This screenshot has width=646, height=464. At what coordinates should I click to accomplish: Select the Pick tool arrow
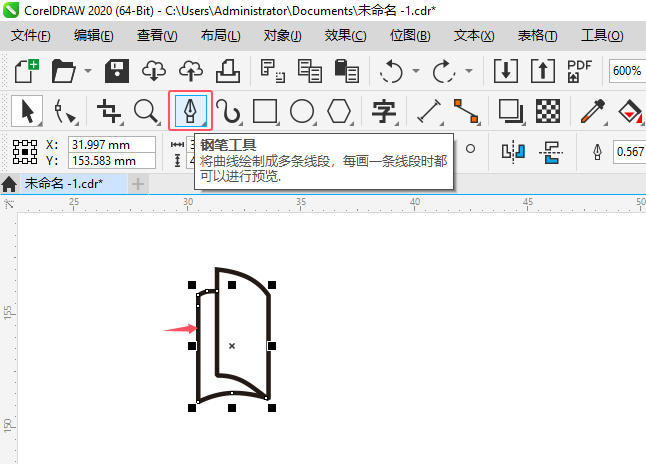pyautogui.click(x=27, y=111)
